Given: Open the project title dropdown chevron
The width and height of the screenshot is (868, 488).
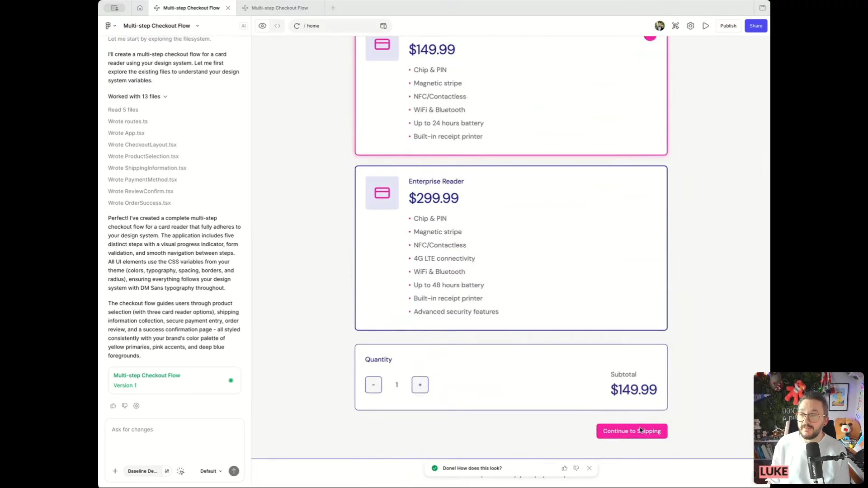Looking at the screenshot, I should coord(198,26).
